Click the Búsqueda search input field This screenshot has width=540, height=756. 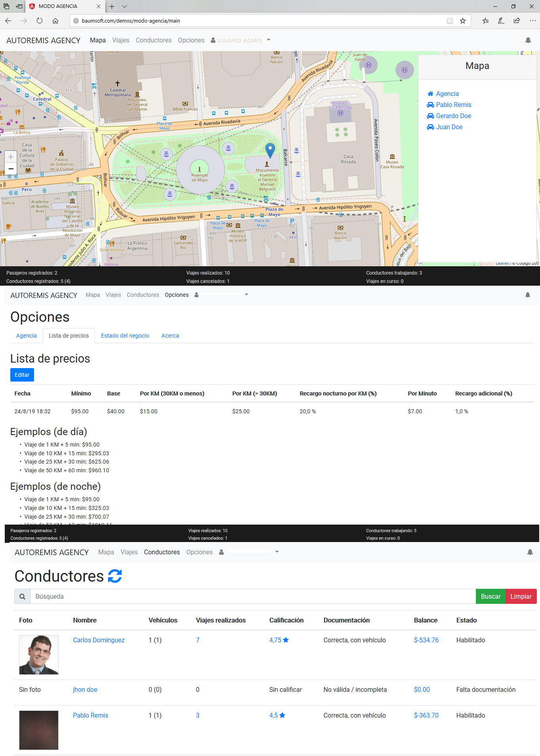(253, 597)
